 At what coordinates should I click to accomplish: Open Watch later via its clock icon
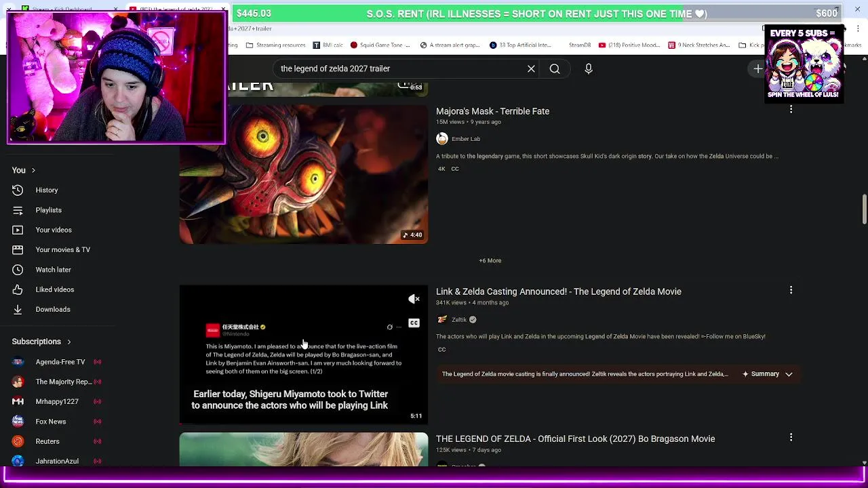coord(18,270)
